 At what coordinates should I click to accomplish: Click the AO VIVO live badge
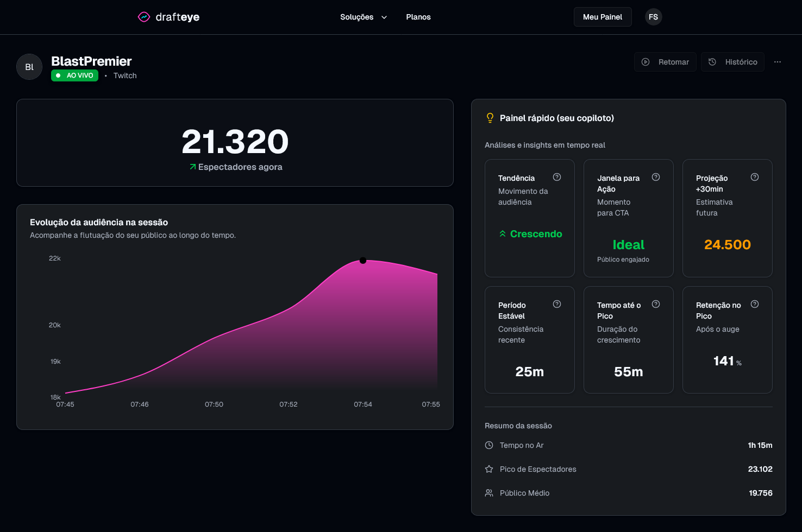[x=75, y=75]
